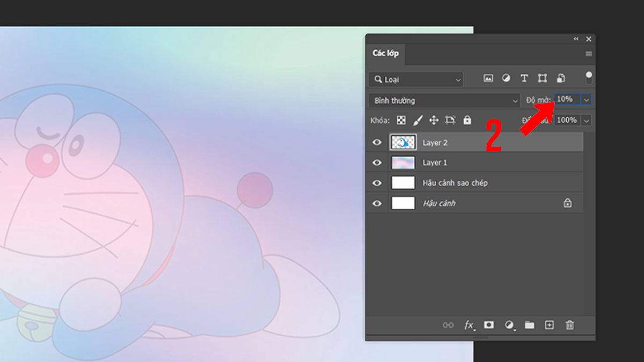Create a new layer

(549, 325)
